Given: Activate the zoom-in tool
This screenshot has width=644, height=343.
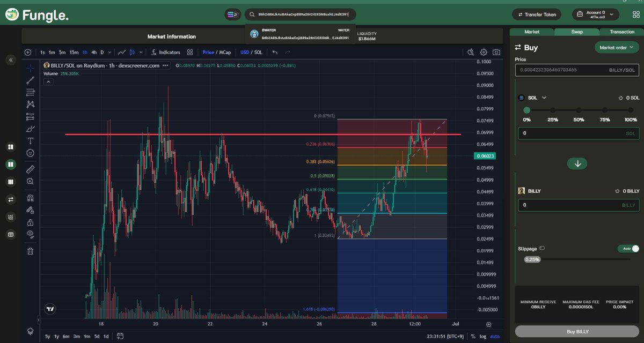Looking at the screenshot, I should coord(31,182).
